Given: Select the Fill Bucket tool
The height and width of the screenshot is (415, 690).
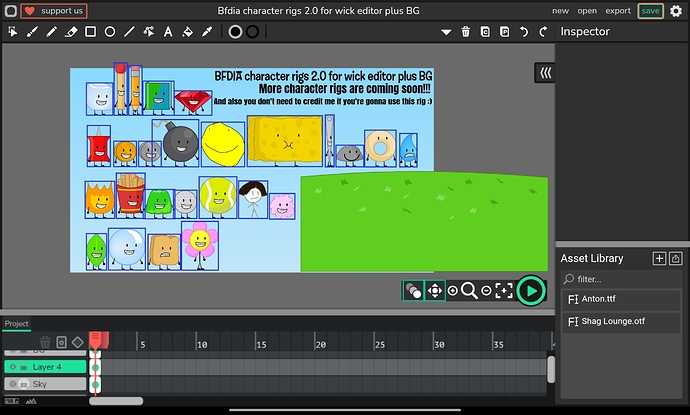Looking at the screenshot, I should coord(187,32).
